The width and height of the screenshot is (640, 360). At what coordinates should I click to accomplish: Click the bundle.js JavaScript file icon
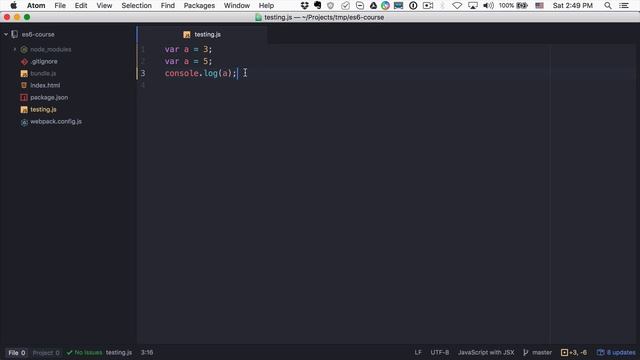click(x=24, y=73)
